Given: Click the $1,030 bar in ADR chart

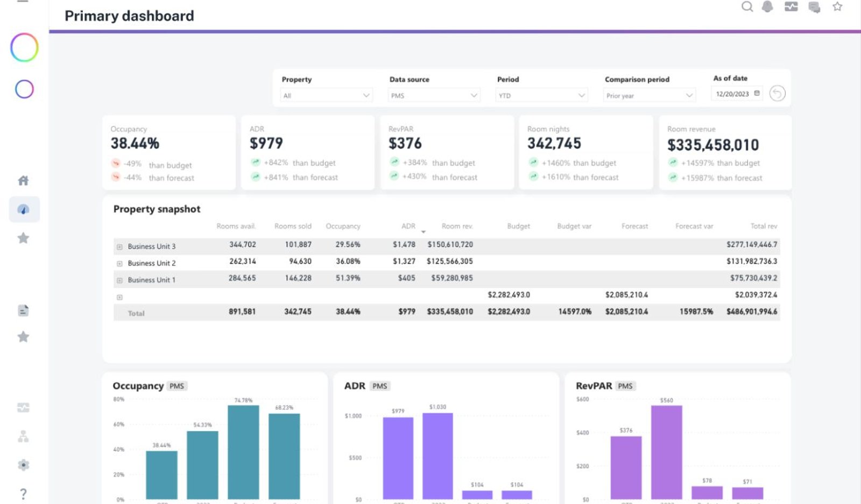Looking at the screenshot, I should point(437,456).
